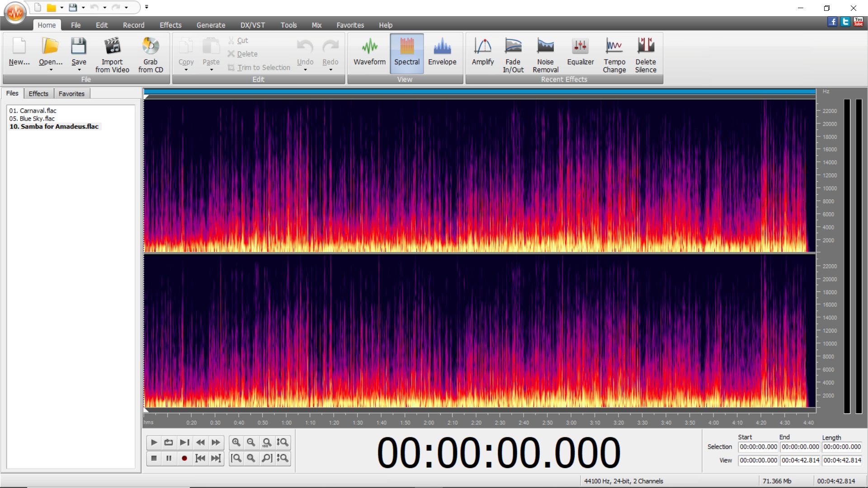868x488 pixels.
Task: Toggle loop playback button
Action: (169, 442)
